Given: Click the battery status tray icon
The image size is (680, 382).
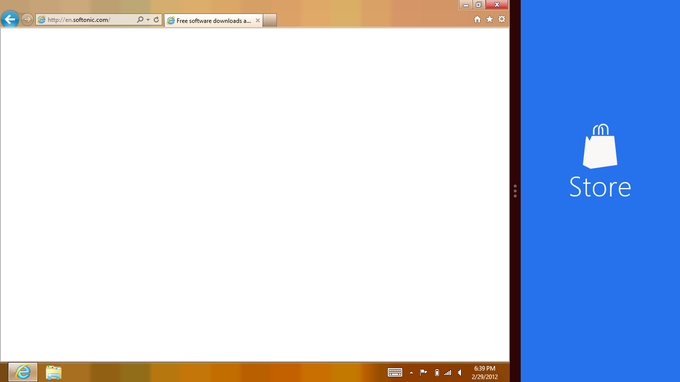Looking at the screenshot, I should coord(437,372).
